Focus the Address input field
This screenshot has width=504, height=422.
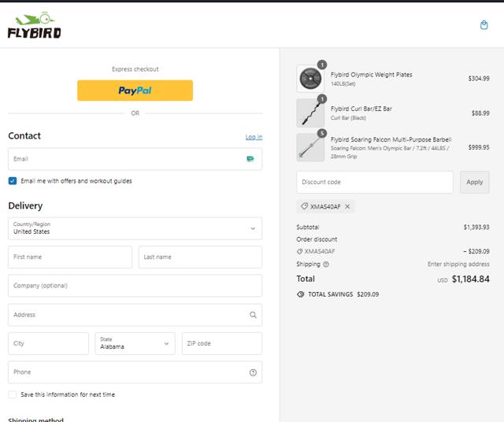[135, 315]
